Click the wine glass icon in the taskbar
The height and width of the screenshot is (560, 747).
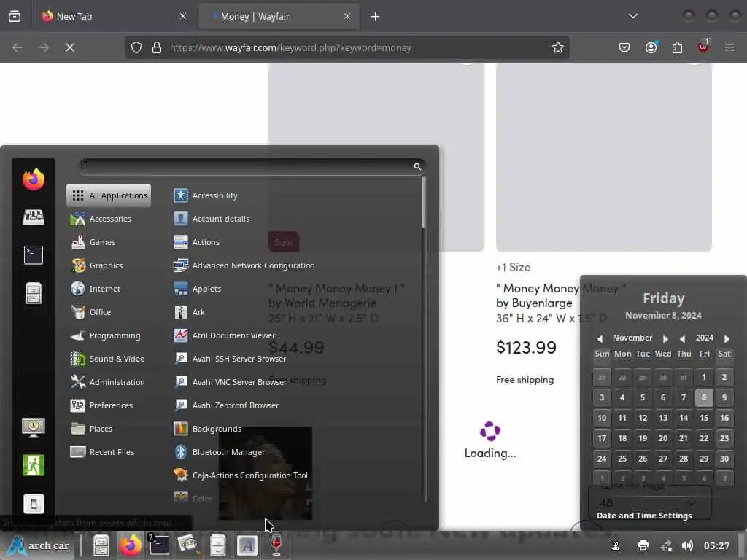tap(276, 545)
